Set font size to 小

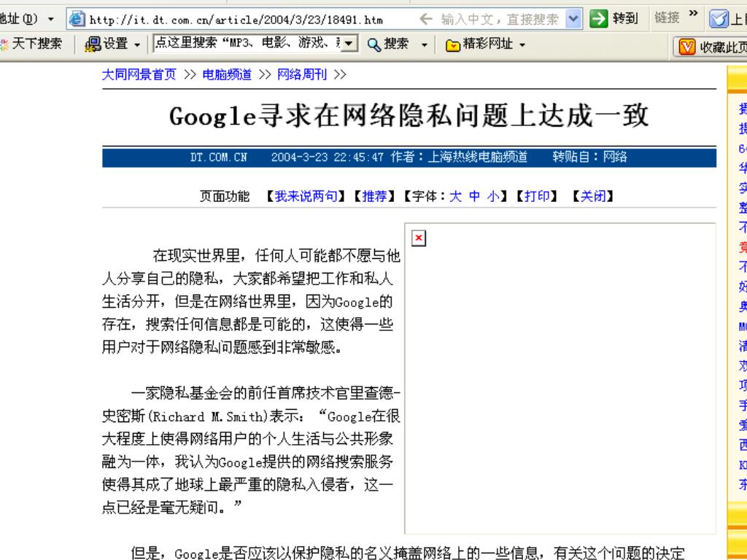[x=494, y=196]
